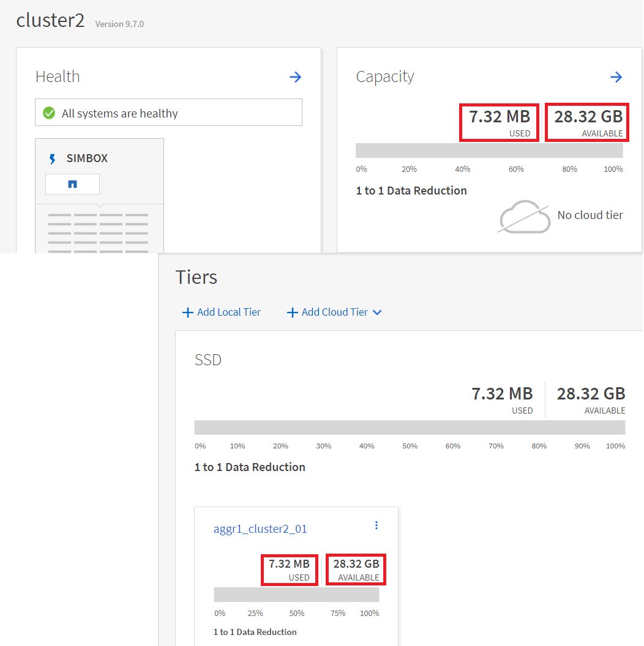Open the aggr1_cluster2_01 three-dot menu
Image resolution: width=644 pixels, height=646 pixels.
376,525
